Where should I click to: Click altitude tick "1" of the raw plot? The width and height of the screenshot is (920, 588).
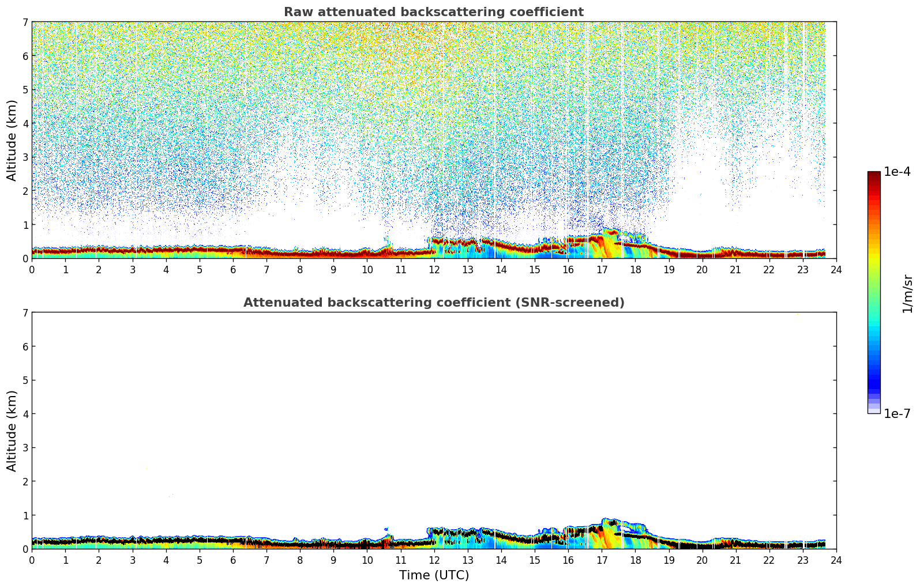coord(25,224)
